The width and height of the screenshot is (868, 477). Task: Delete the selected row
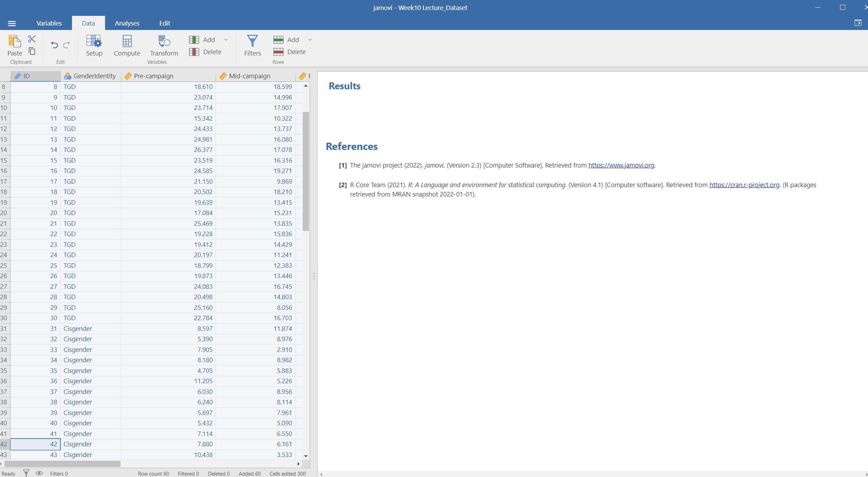[x=291, y=52]
